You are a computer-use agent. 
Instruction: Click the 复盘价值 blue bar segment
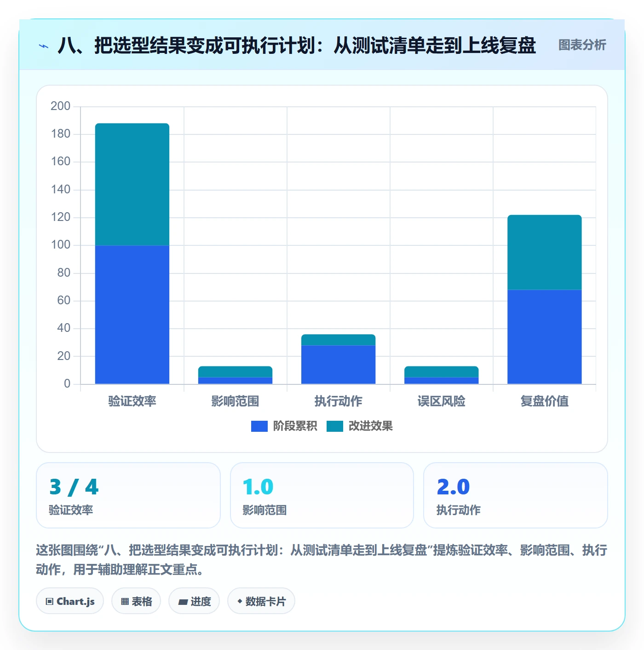click(544, 337)
